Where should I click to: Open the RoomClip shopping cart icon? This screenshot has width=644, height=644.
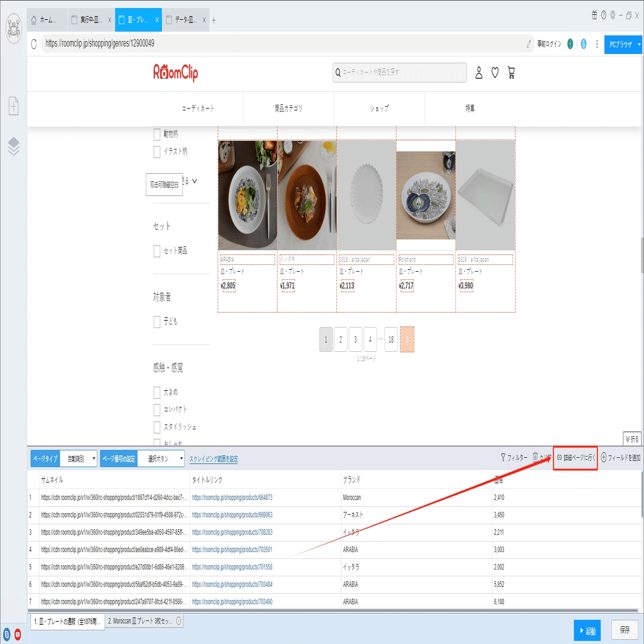511,73
